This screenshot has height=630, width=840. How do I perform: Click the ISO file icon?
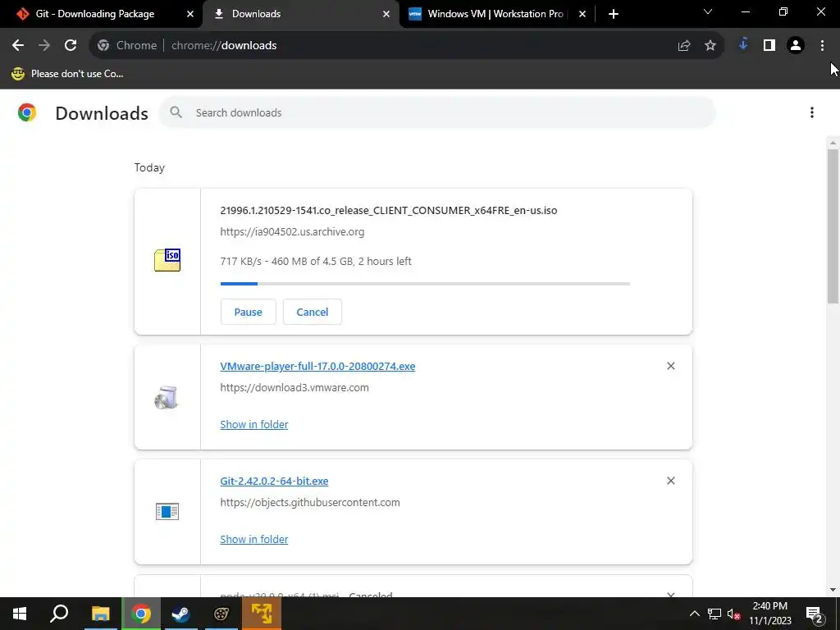click(167, 260)
